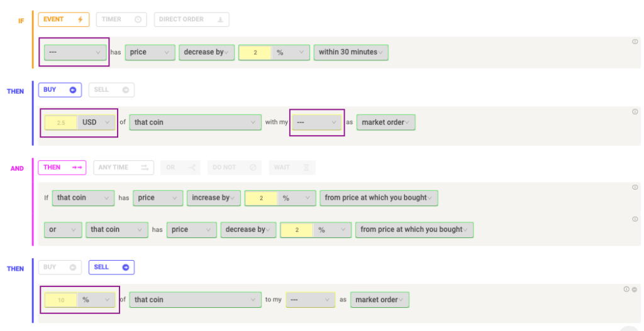Click info icon on 'or' decrease condition row
This screenshot has width=644, height=331.
[x=635, y=219]
